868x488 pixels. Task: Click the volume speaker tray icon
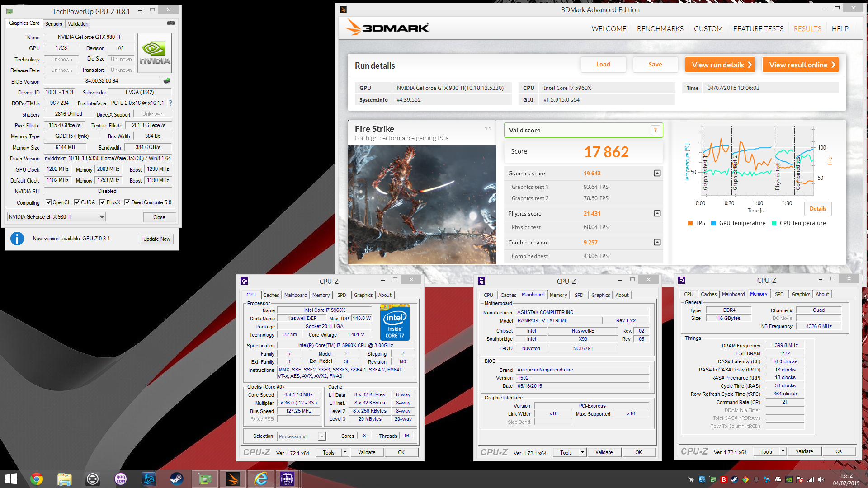point(821,479)
